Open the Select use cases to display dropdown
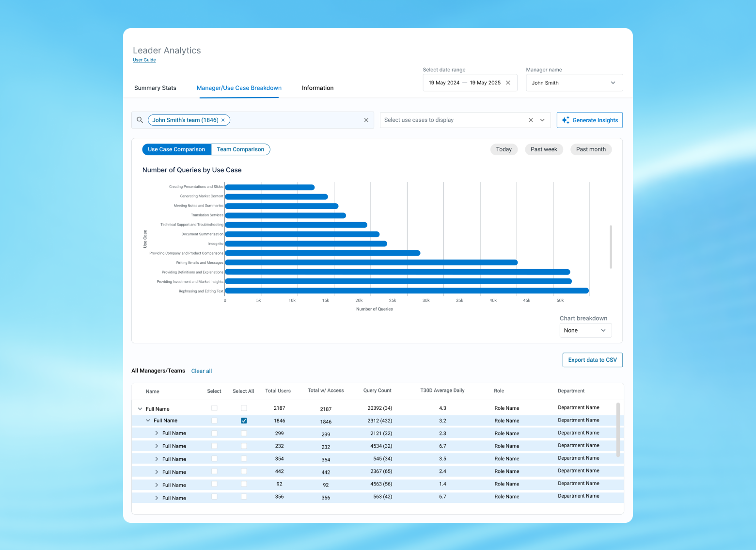Screen dimensions: 756x550 tap(542, 120)
